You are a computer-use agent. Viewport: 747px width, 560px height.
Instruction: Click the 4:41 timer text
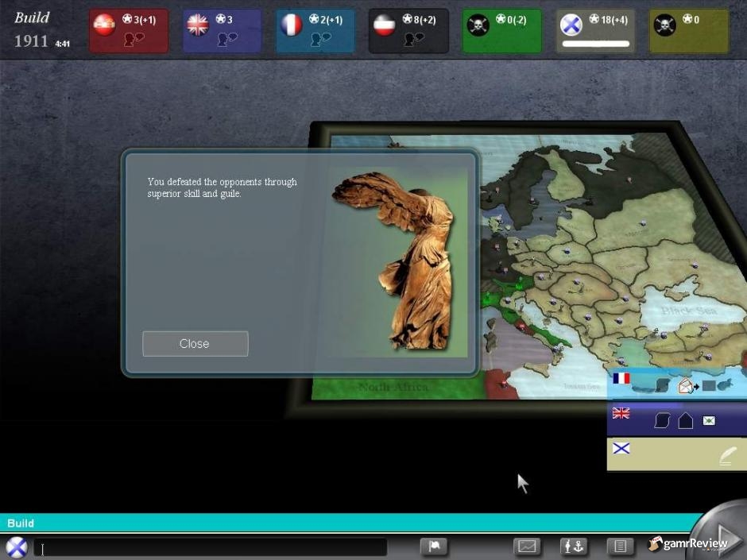tap(63, 44)
